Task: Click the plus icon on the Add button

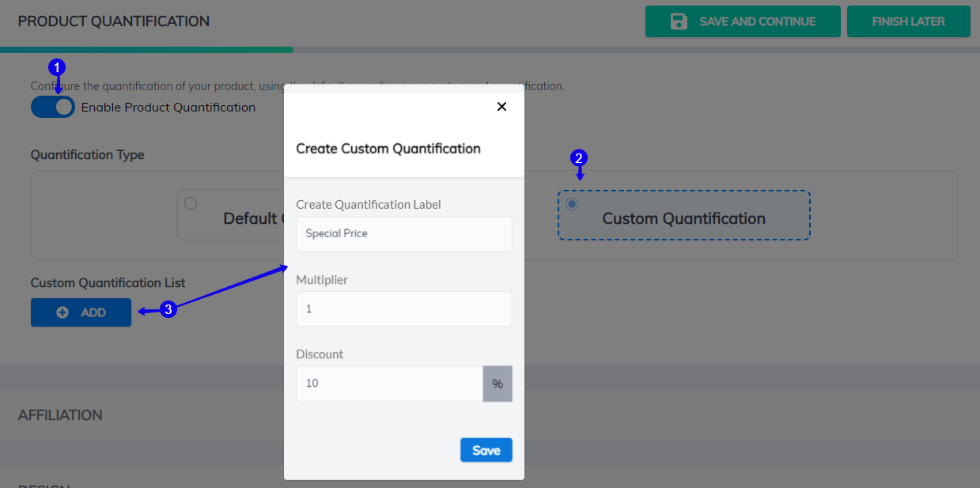Action: coord(62,312)
